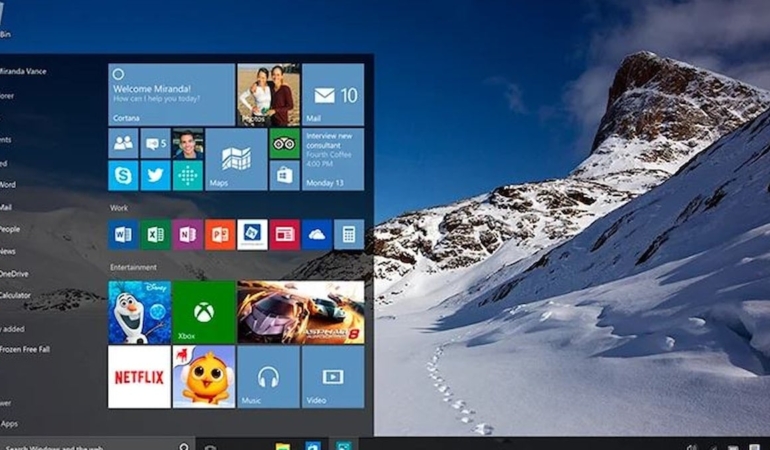
Task: Launch the yellow chick game tile
Action: point(204,377)
